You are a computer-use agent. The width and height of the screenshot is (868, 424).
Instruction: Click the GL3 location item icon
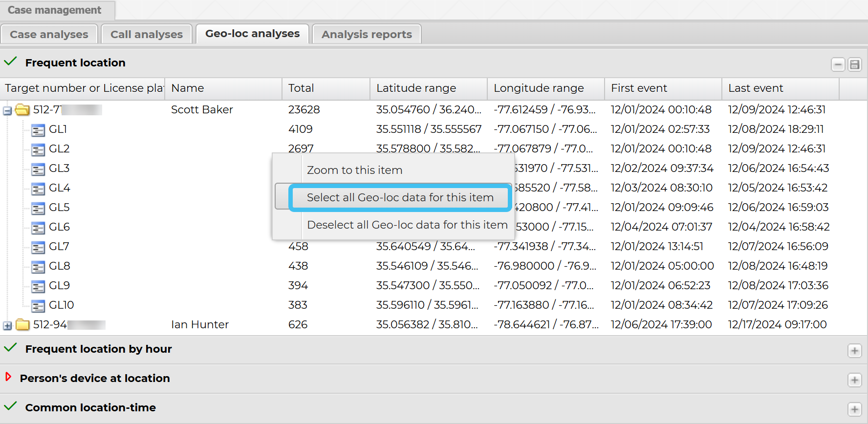pyautogui.click(x=38, y=169)
